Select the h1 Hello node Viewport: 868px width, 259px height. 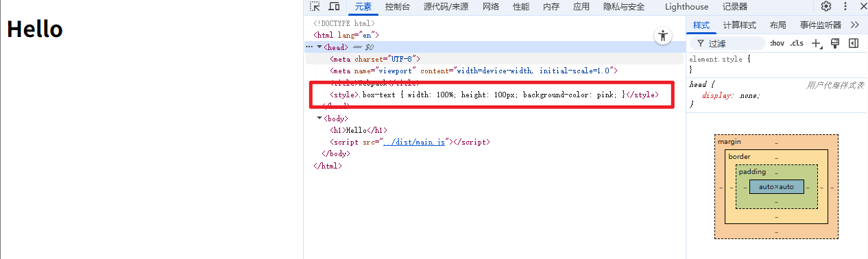pos(359,130)
